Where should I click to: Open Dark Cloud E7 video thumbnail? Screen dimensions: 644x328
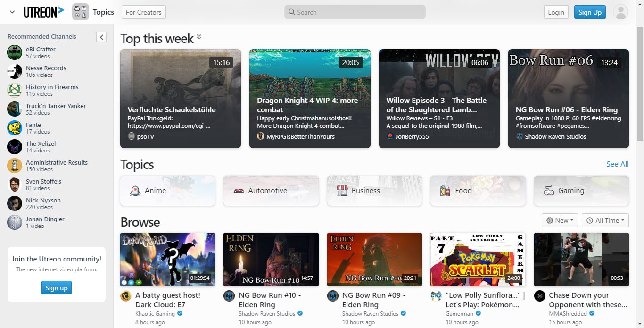pyautogui.click(x=168, y=260)
